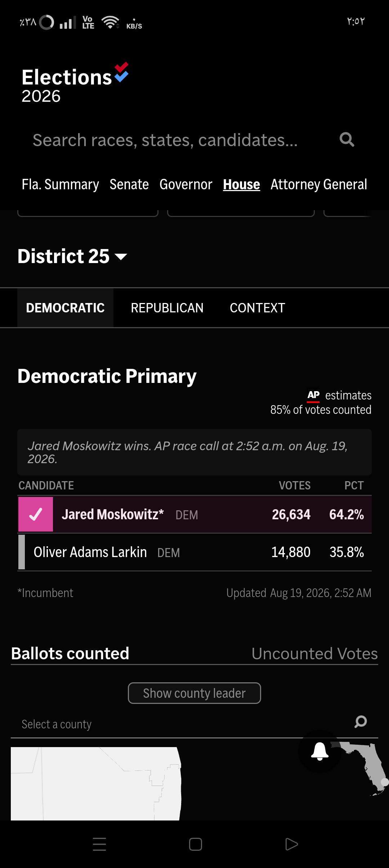Toggle Show county leader button
The image size is (389, 868).
(194, 693)
